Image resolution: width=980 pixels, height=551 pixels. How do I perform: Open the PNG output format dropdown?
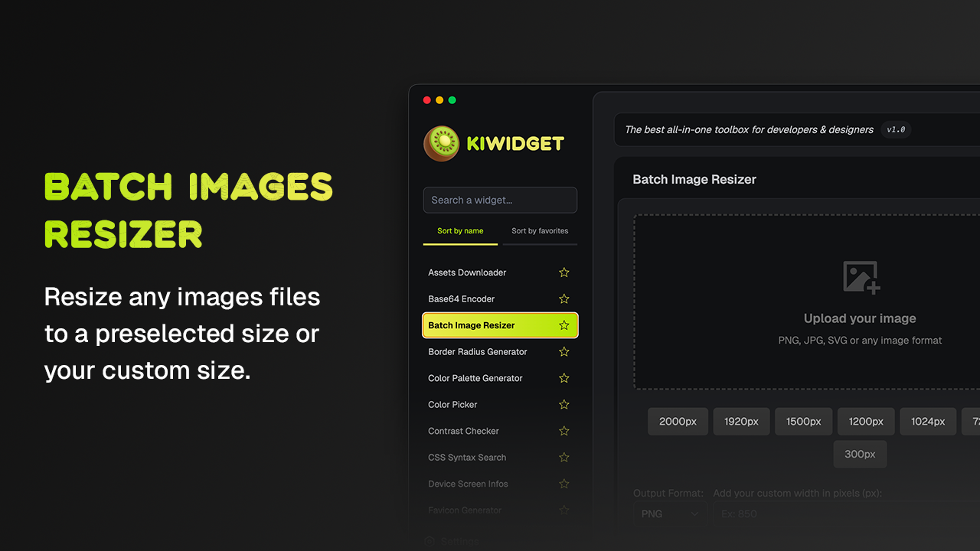pos(669,514)
